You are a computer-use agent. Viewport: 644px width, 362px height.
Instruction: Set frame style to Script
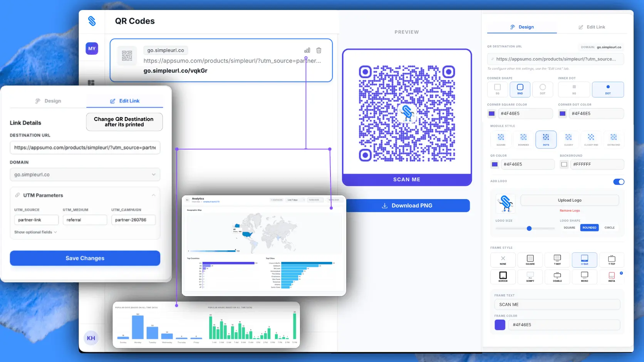pyautogui.click(x=530, y=277)
